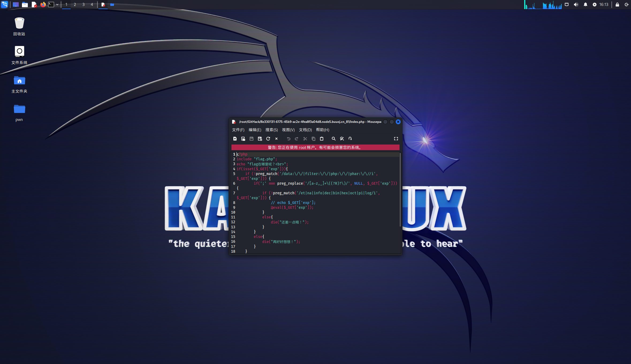Viewport: 631px width, 364px height.
Task: Open the 文件(F) menu
Action: (x=238, y=130)
